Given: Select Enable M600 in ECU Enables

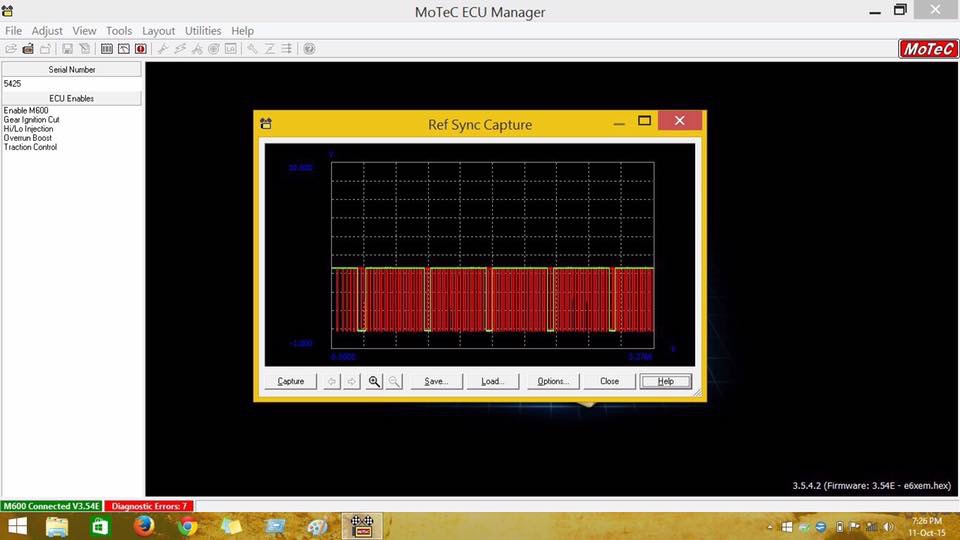Looking at the screenshot, I should [x=26, y=110].
